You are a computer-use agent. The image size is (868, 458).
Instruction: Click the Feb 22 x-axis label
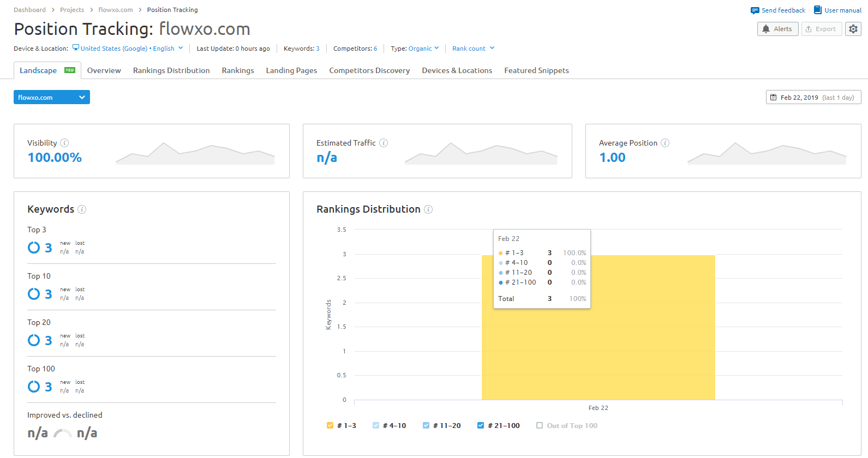pos(598,408)
